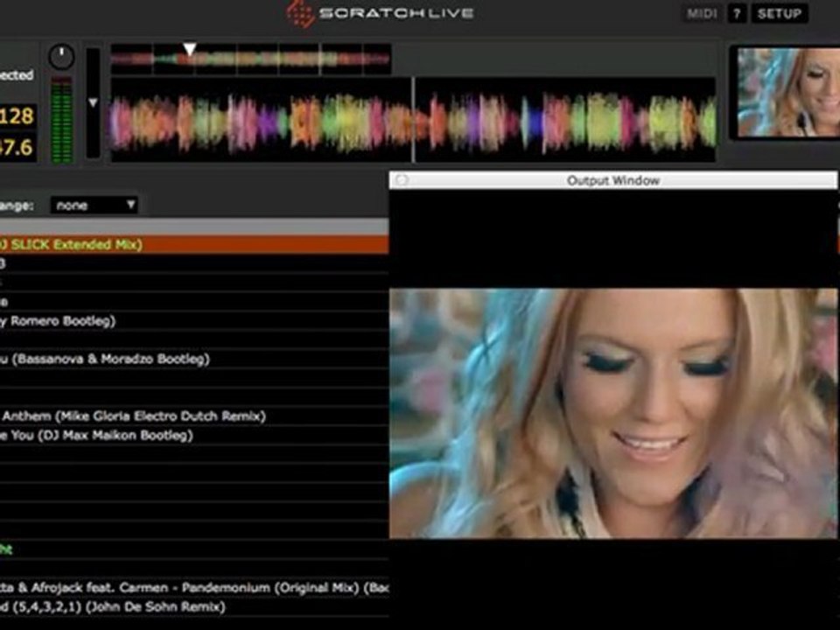
Task: Open help via question mark button
Action: coord(737,13)
